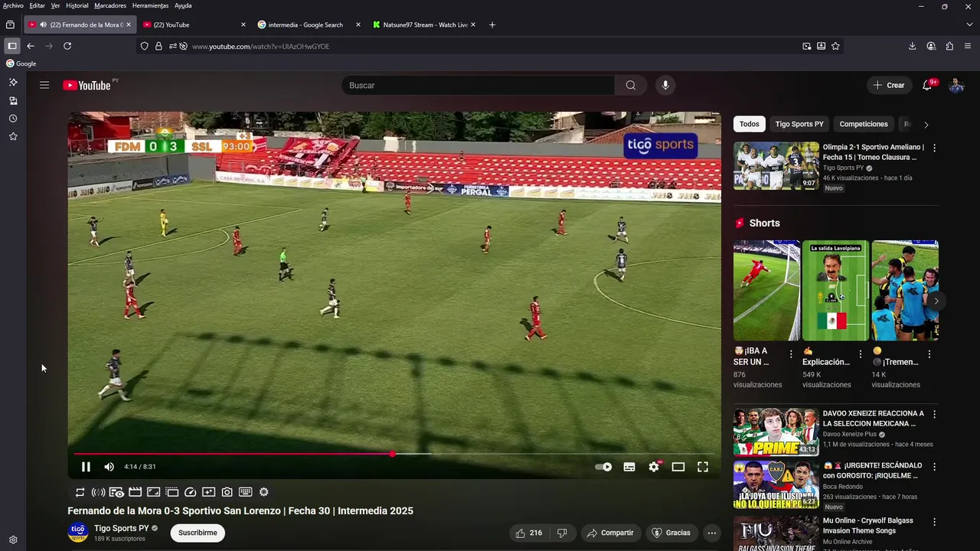Click the Suscribirme button
This screenshot has height=551, width=980.
point(198,533)
